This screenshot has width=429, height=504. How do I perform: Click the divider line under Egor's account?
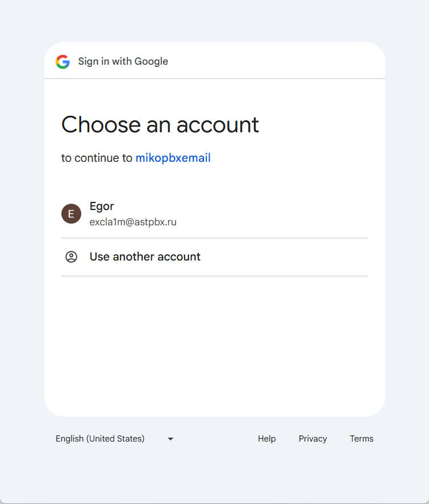pyautogui.click(x=215, y=238)
